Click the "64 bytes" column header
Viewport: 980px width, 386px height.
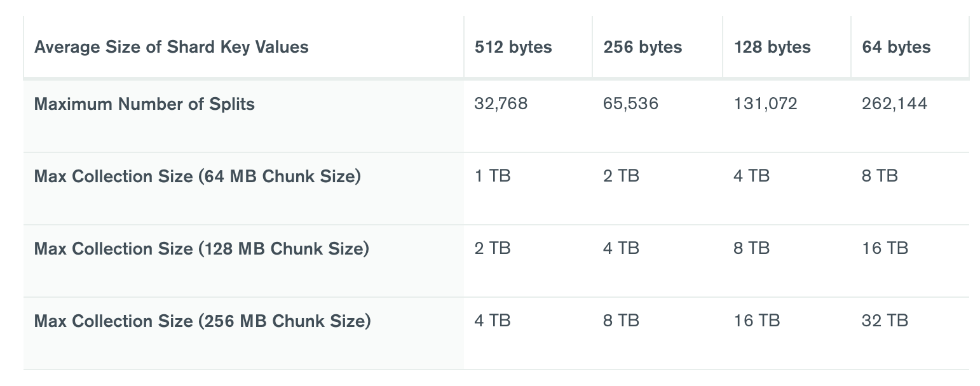(896, 47)
